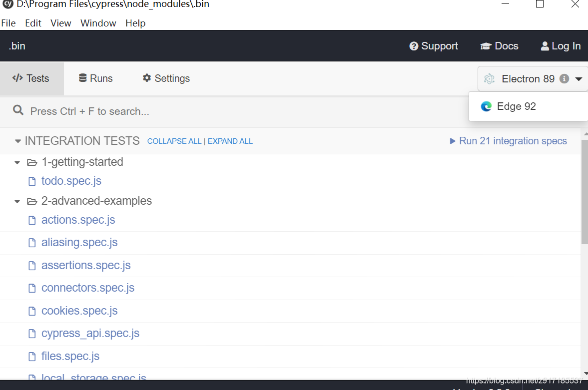Image resolution: width=588 pixels, height=390 pixels.
Task: Collapse the INTEGRATION TESTS section arrow
Action: click(x=17, y=141)
